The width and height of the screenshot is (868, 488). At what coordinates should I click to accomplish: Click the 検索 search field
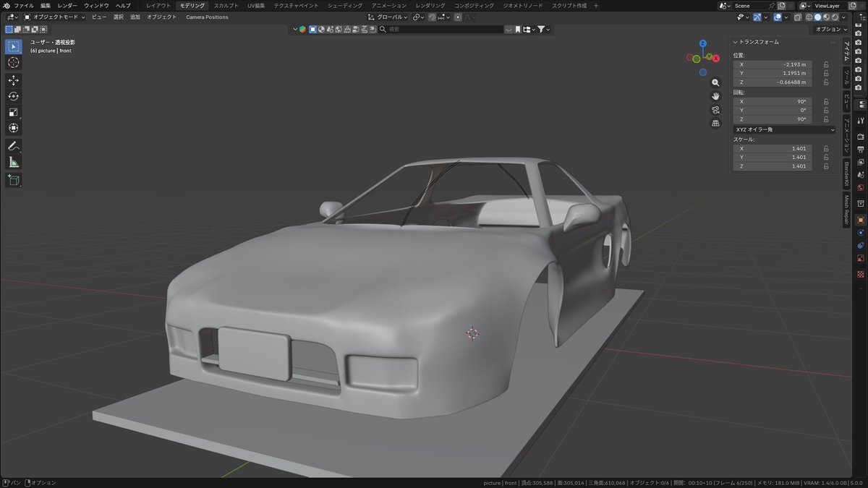[x=441, y=30]
